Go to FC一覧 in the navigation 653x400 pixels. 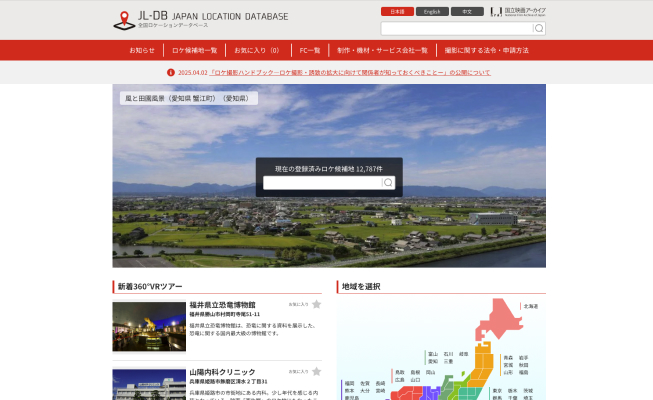pos(309,50)
